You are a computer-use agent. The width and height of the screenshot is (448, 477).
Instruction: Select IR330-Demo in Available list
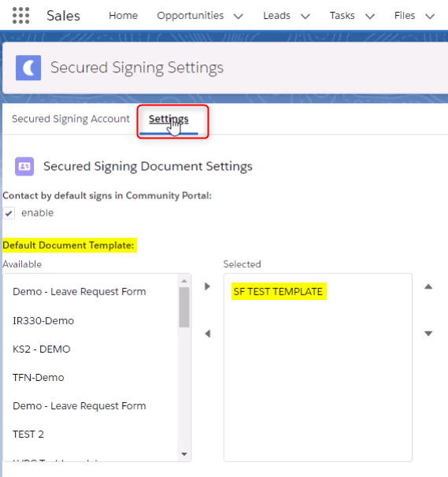coord(43,320)
